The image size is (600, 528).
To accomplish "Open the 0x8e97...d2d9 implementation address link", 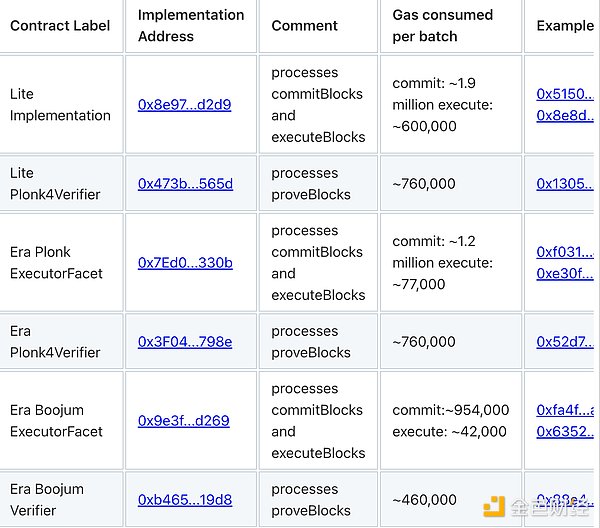I will (184, 104).
